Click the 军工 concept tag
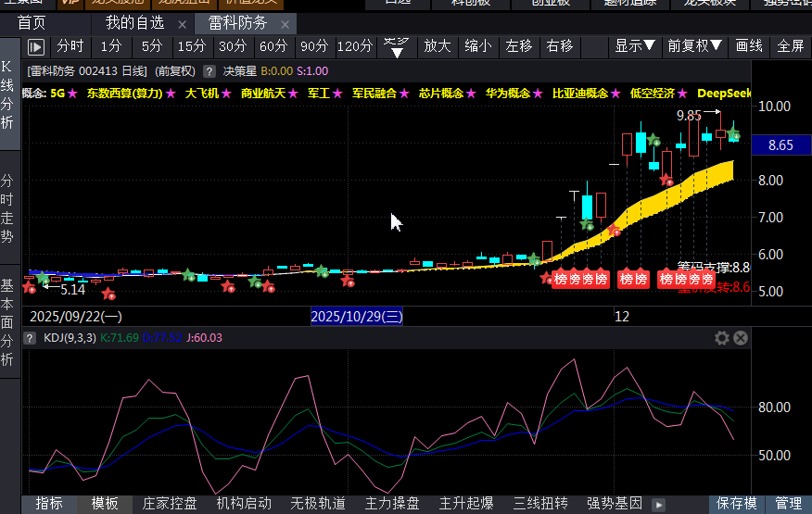The height and width of the screenshot is (514, 812). (x=319, y=94)
